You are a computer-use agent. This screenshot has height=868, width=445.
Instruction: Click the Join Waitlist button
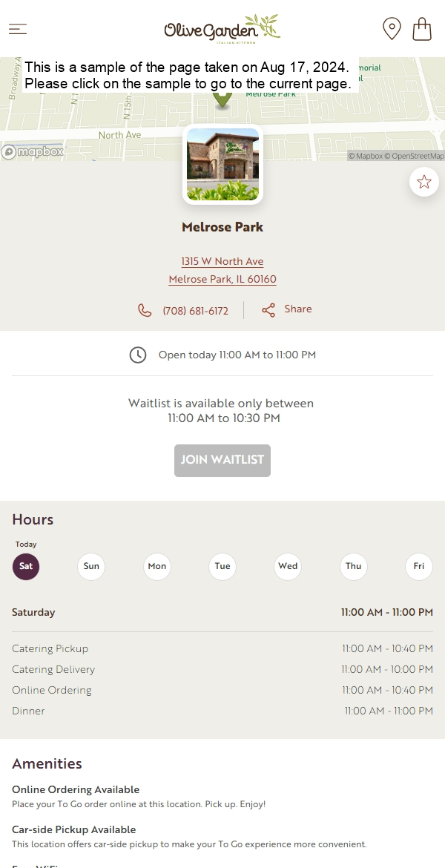click(222, 461)
